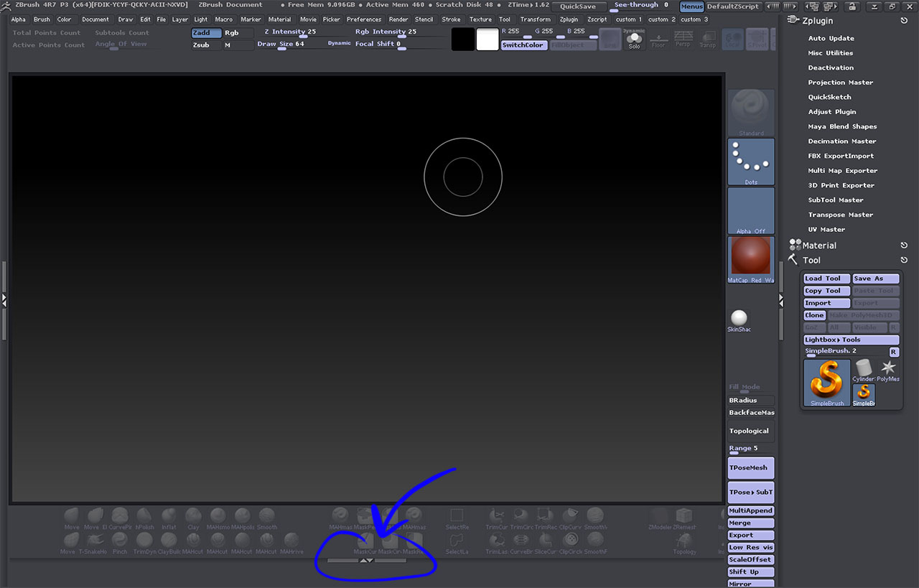Collapse the Tool palette header
The width and height of the screenshot is (919, 588).
coord(811,261)
